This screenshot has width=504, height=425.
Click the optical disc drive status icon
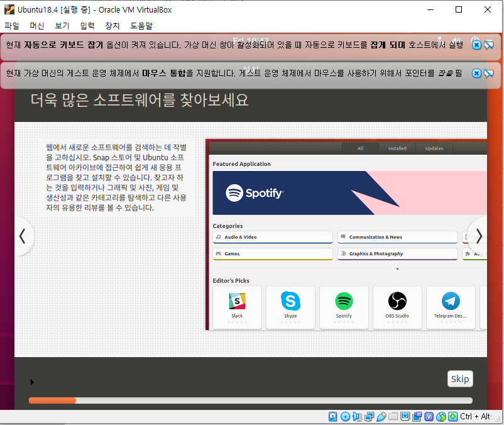(345, 417)
